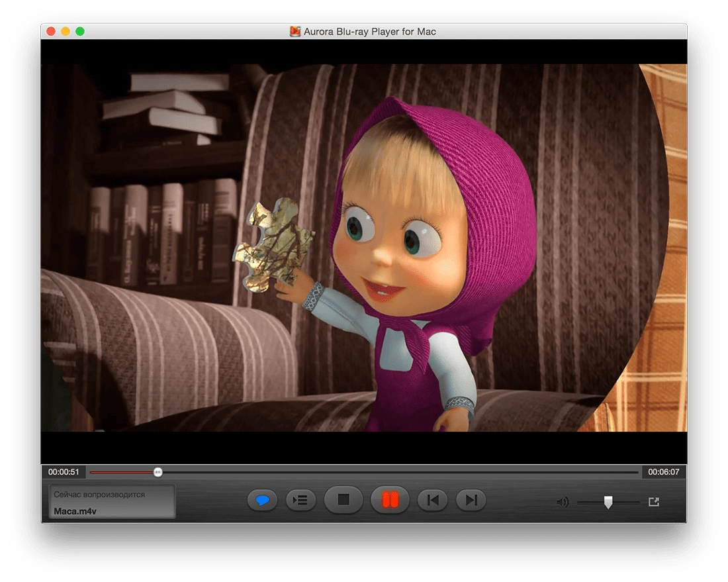
Task: Stop playback with the square button
Action: tap(343, 500)
